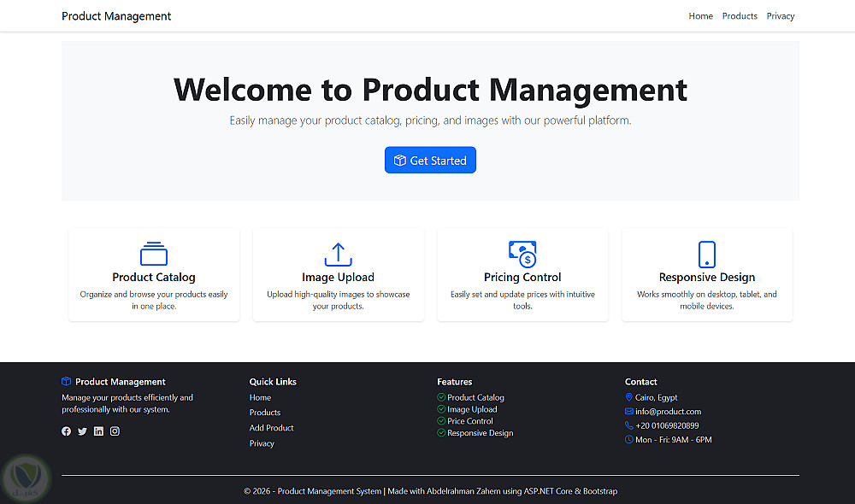The image size is (855, 504).
Task: Open the Home quick link in footer
Action: [x=260, y=397]
